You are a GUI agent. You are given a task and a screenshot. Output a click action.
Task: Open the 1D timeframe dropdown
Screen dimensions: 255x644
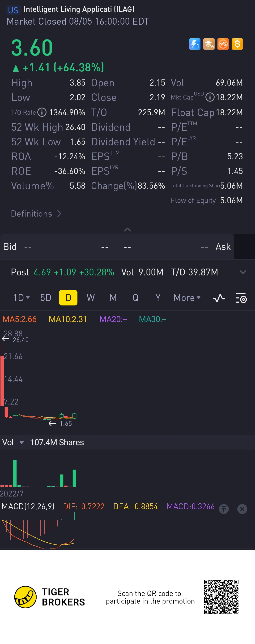click(x=21, y=298)
